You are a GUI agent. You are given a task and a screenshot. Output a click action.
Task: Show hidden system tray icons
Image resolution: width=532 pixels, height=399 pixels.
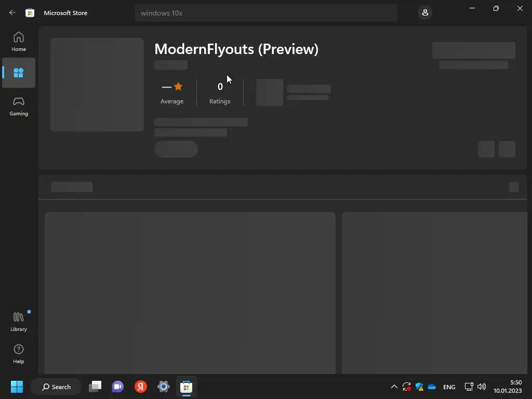click(394, 387)
